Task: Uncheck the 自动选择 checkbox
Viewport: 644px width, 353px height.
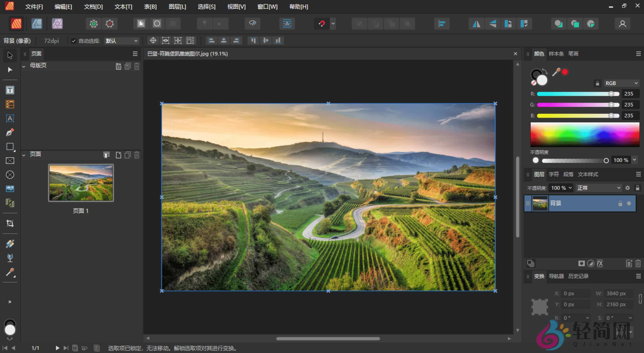Action: click(74, 41)
